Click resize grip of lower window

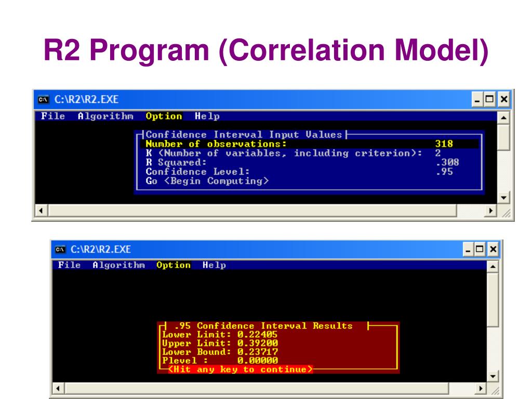coord(495,391)
